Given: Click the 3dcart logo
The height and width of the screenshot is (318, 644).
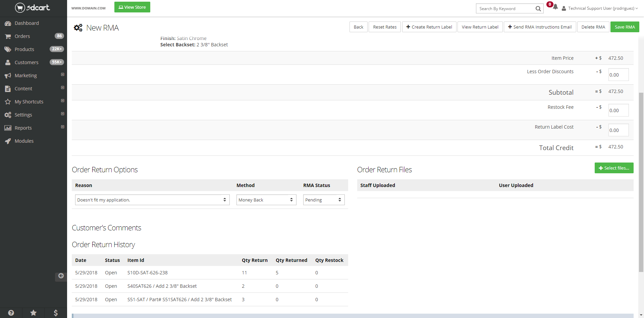Looking at the screenshot, I should pyautogui.click(x=33, y=7).
